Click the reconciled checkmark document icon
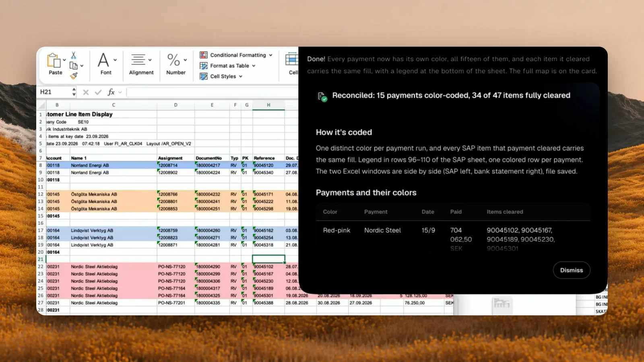Image resolution: width=644 pixels, height=362 pixels. pyautogui.click(x=322, y=97)
